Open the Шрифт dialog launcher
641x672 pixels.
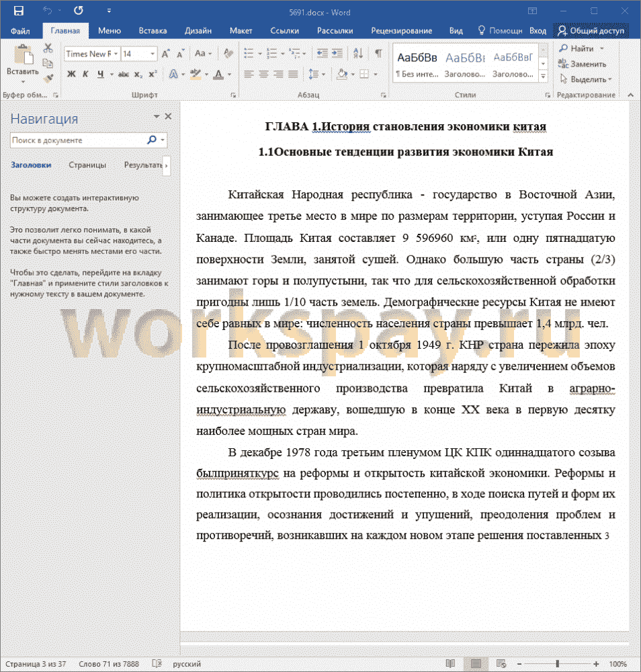click(233, 95)
